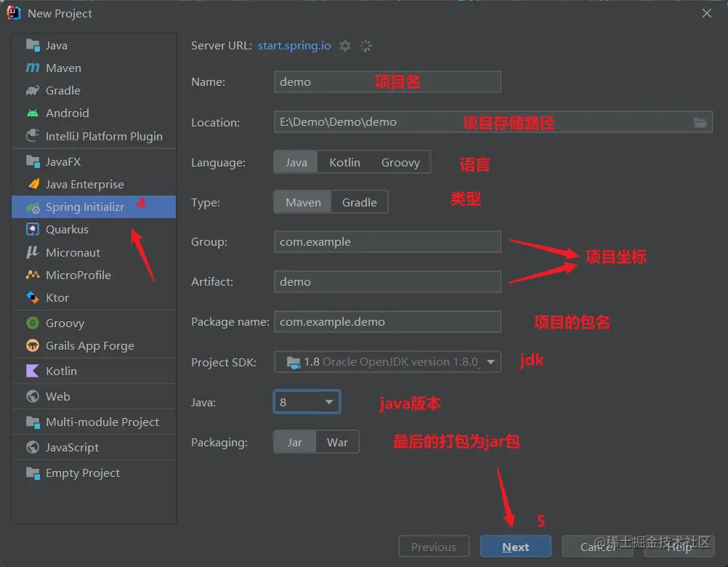The width and height of the screenshot is (728, 567).
Task: Click the Multi-module Project icon
Action: coord(33,422)
